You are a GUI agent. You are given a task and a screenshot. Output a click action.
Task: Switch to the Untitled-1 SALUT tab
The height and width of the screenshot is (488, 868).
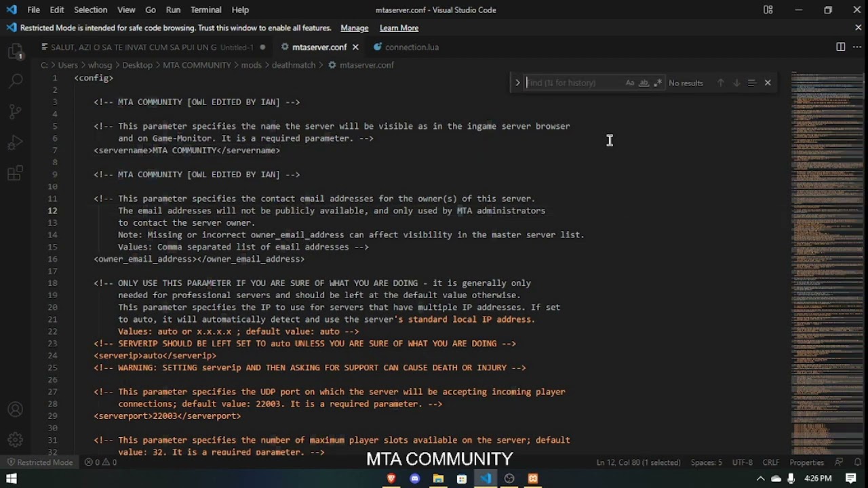pyautogui.click(x=153, y=47)
